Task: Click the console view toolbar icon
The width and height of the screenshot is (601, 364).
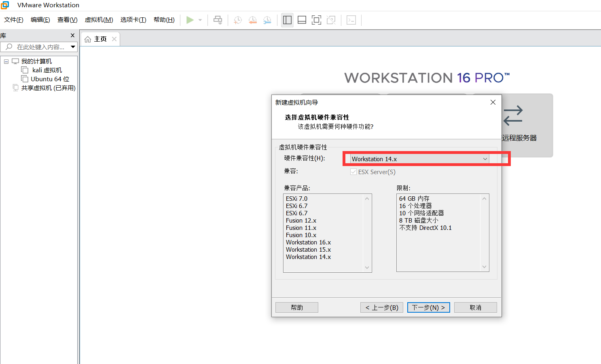Action: pyautogui.click(x=351, y=20)
